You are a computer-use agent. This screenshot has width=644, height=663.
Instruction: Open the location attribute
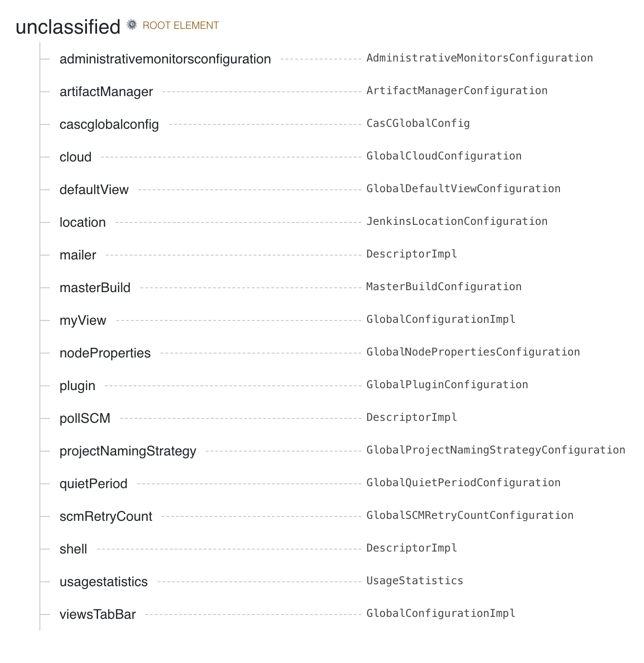(83, 222)
